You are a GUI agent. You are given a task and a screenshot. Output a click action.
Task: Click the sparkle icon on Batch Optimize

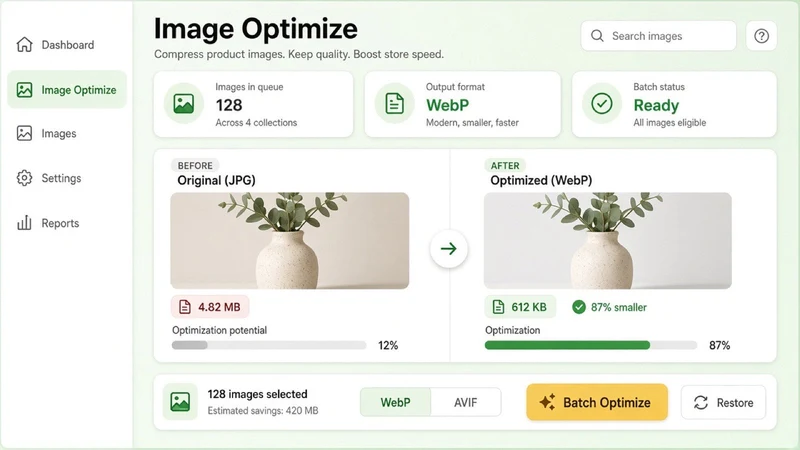click(547, 402)
